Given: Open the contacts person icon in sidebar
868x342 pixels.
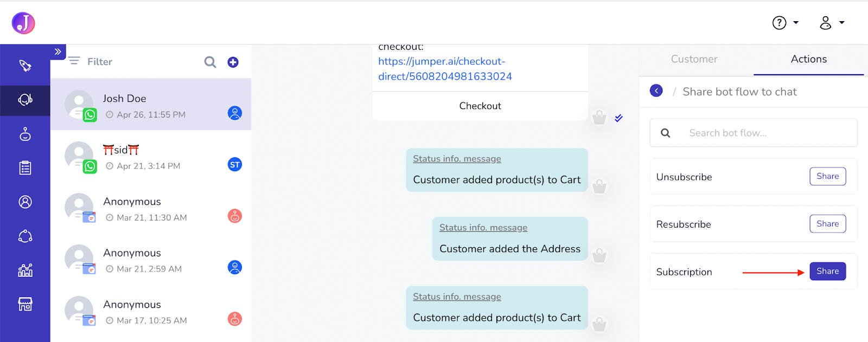Looking at the screenshot, I should (x=25, y=202).
